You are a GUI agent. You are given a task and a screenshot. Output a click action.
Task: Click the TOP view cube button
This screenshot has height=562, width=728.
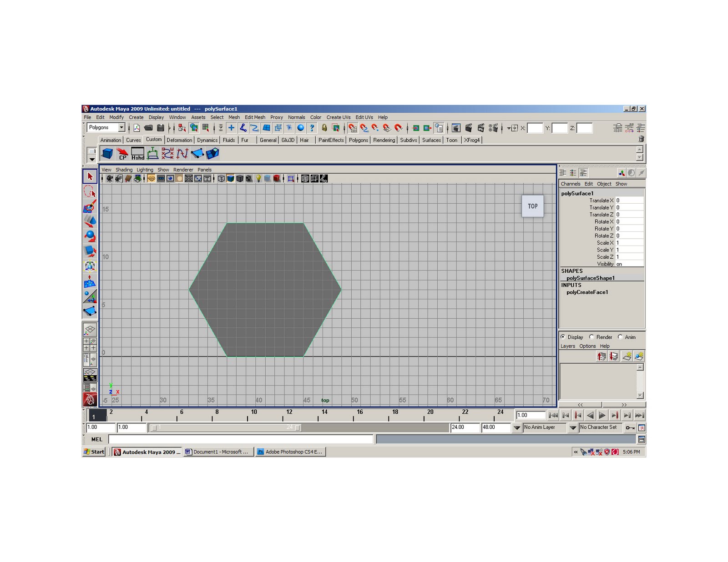tap(532, 206)
